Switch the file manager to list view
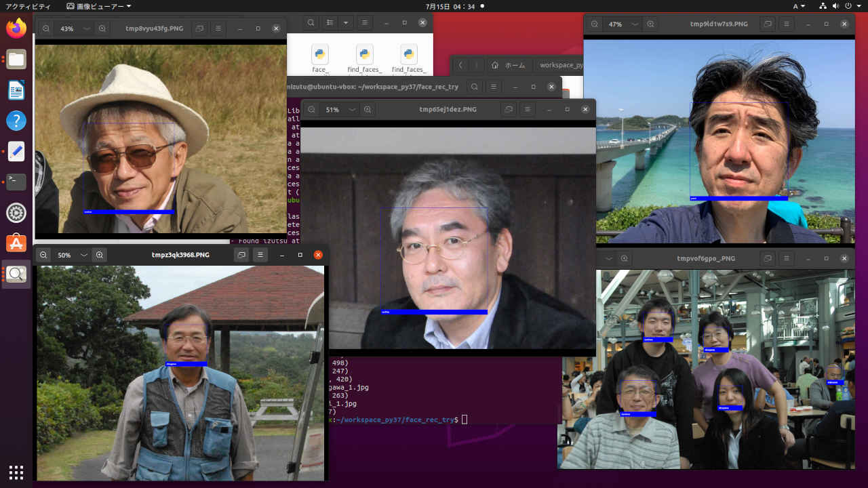Screen dimensions: 868x488 click(330, 22)
